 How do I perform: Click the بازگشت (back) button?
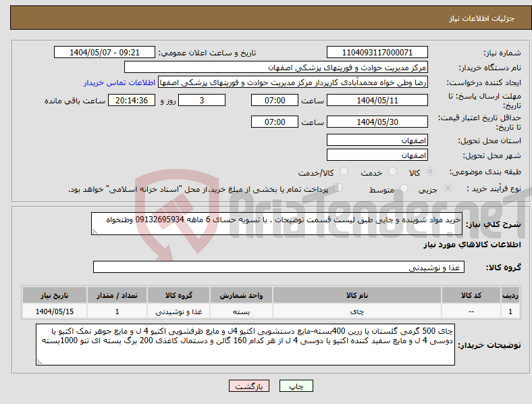coord(249,386)
